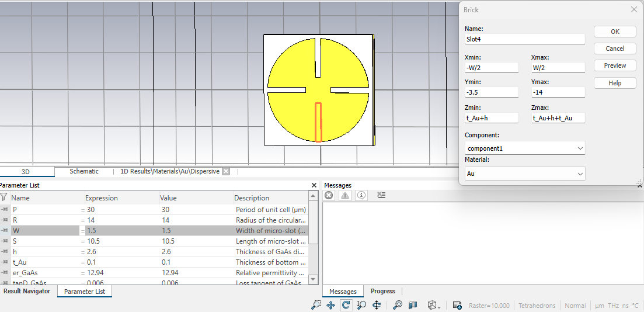Click the pin icon of parameter W
644x312 pixels.
point(5,231)
